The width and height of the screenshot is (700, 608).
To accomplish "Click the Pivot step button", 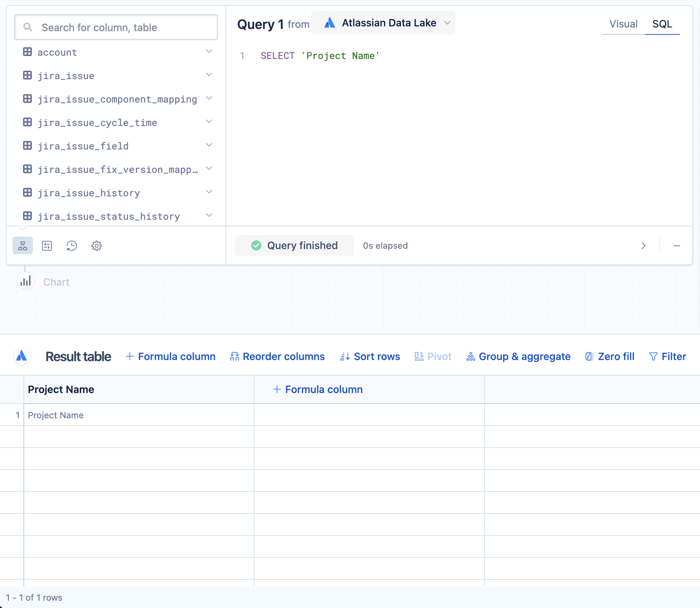I will (433, 356).
